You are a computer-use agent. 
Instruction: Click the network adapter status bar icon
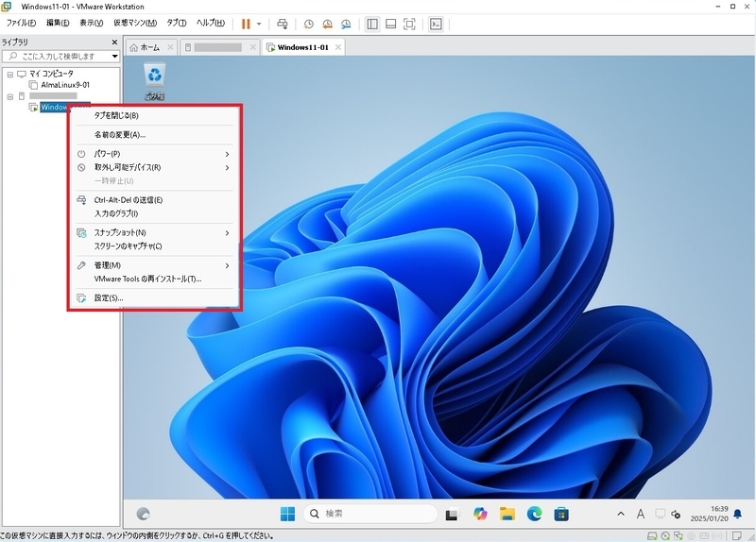(679, 535)
